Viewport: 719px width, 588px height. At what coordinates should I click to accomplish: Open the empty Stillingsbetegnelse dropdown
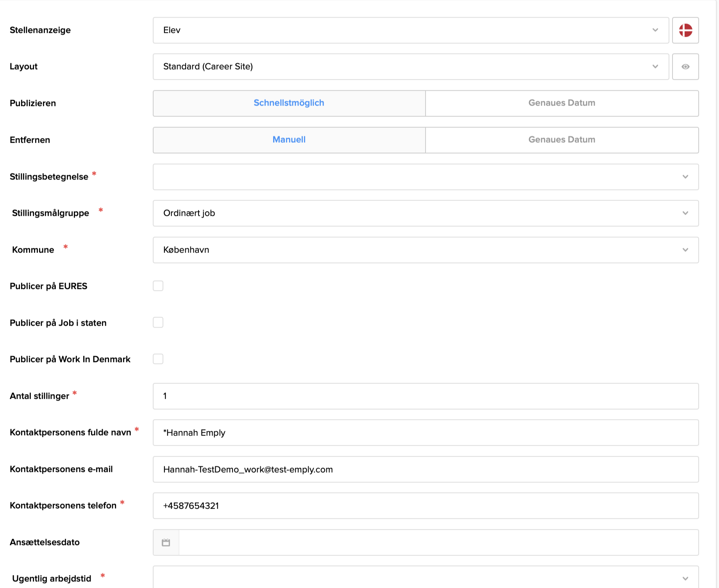[x=425, y=177]
